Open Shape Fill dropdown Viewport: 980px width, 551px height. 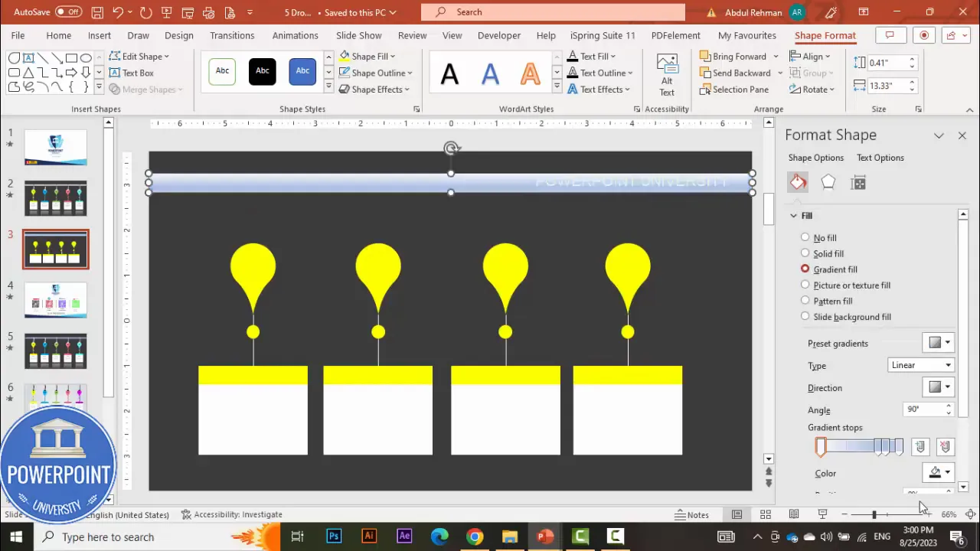[x=367, y=56]
